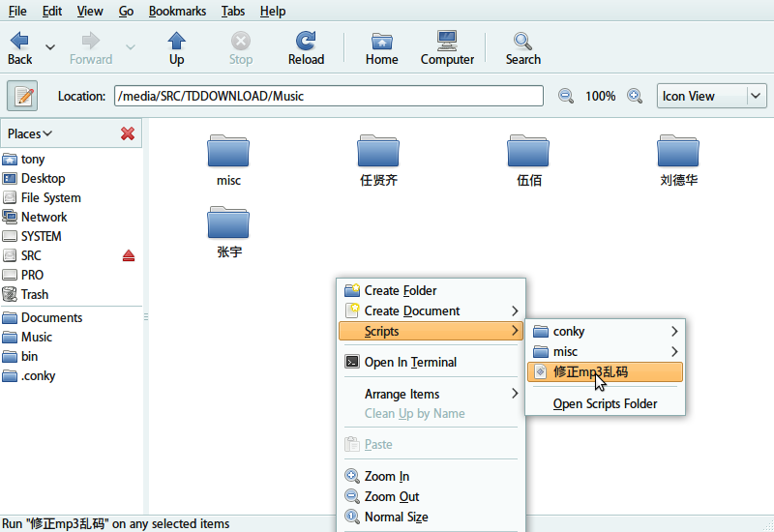The width and height of the screenshot is (774, 532).
Task: Open the Bookmarks menu
Action: (177, 11)
